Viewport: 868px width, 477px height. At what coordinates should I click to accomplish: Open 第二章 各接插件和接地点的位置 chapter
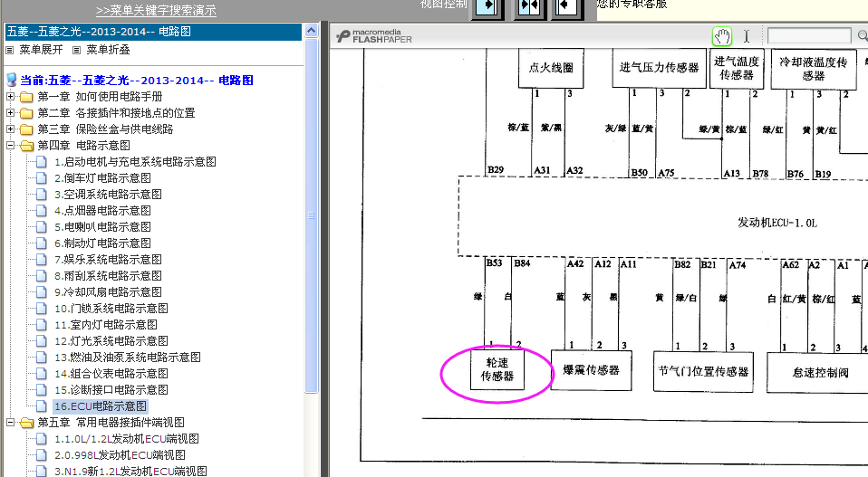[x=116, y=113]
